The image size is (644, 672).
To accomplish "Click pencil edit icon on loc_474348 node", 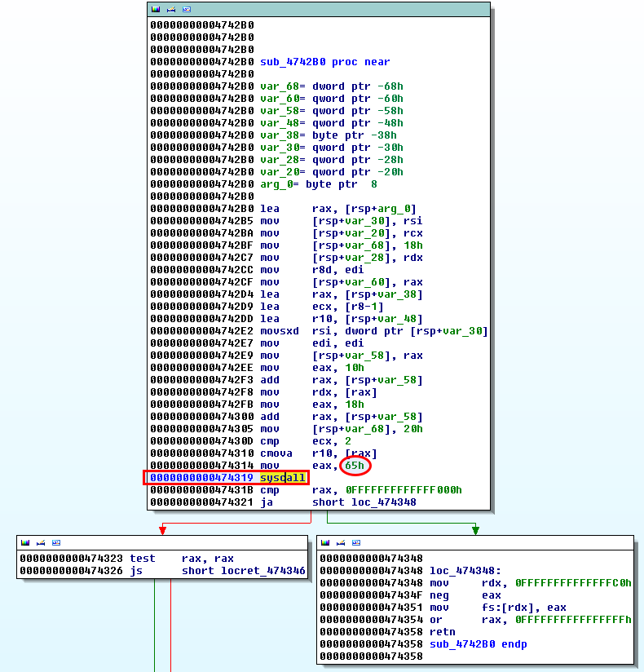I will click(x=341, y=542).
